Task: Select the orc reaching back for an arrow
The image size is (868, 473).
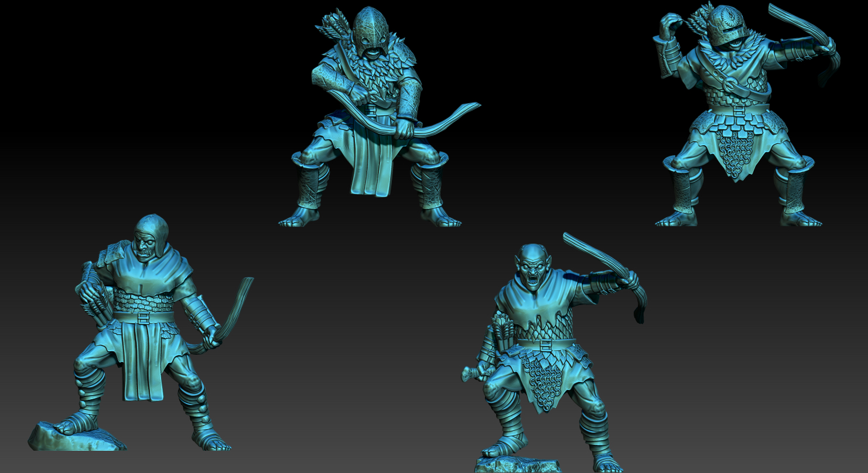Action: [739, 117]
